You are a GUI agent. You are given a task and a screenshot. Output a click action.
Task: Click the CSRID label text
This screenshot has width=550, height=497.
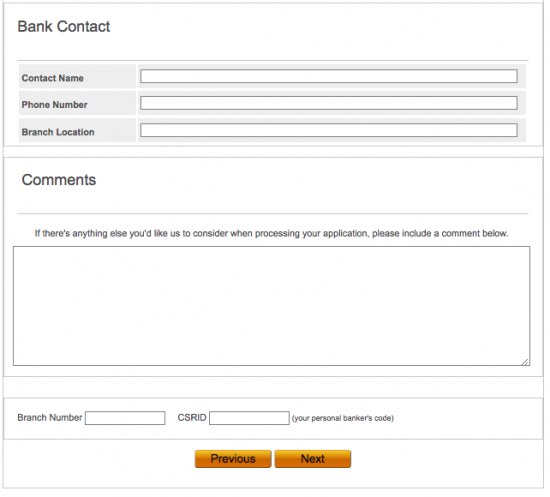[x=192, y=417]
